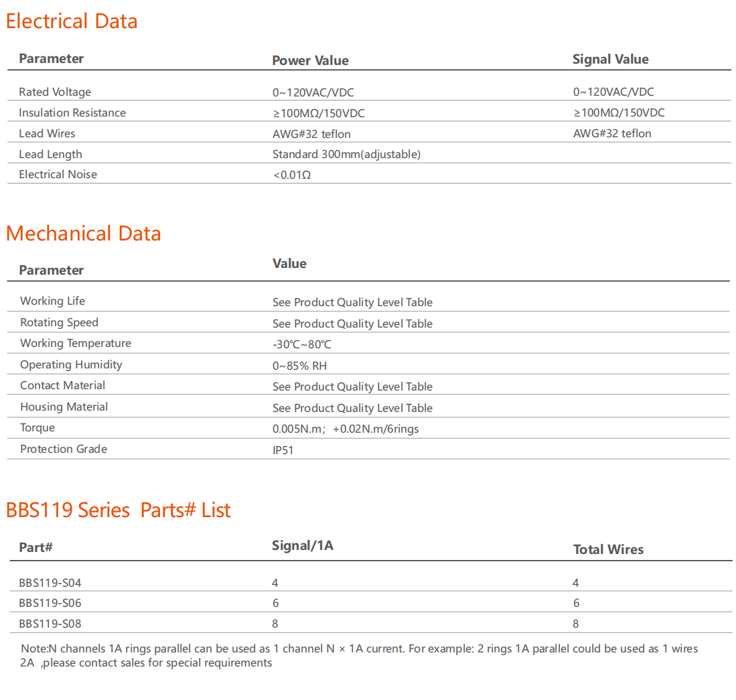The image size is (736, 700).
Task: Select part number BBS119-S08
Action: click(50, 624)
